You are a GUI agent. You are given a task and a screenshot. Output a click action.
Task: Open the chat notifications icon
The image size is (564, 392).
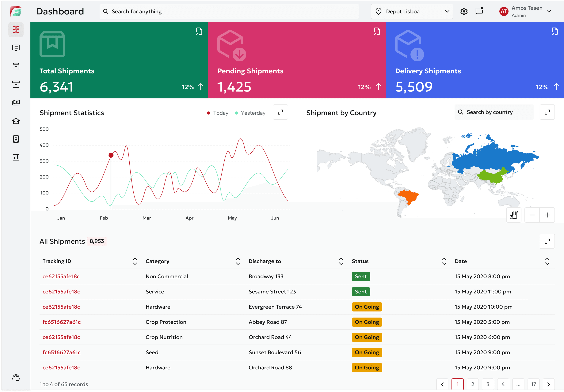click(479, 11)
